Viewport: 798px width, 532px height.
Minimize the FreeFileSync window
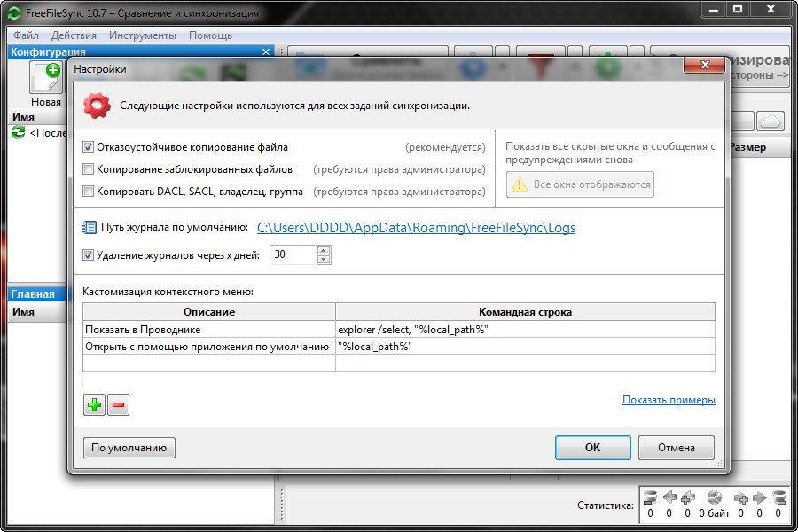coord(713,10)
